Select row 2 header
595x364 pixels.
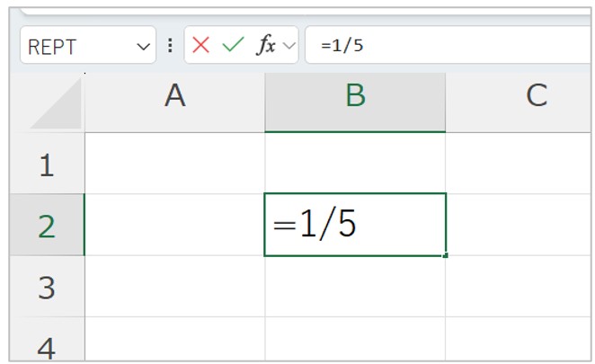point(47,225)
